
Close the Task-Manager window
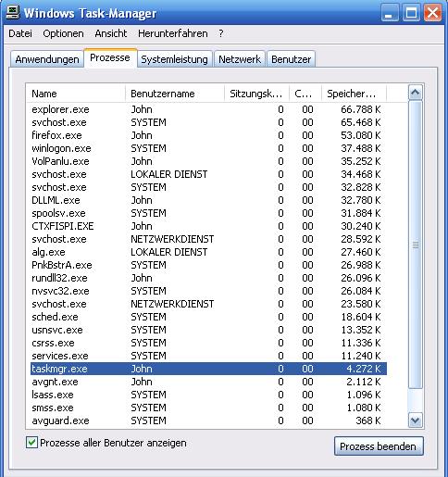point(432,13)
